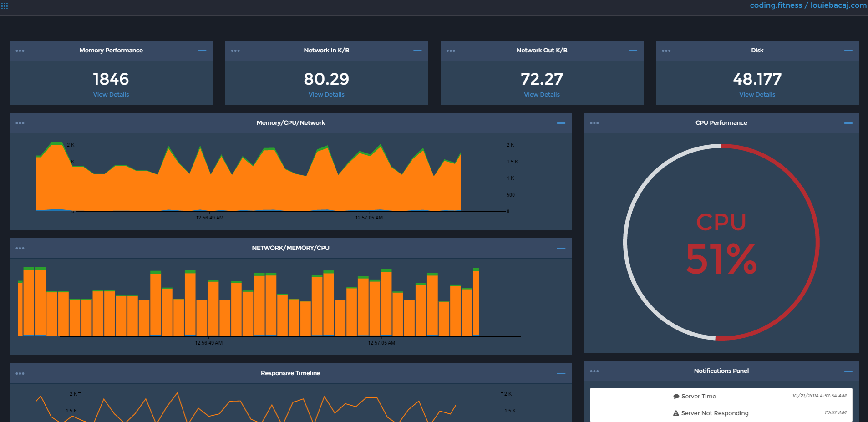Image resolution: width=868 pixels, height=422 pixels.
Task: Open View Details under Memory Performance
Action: point(111,94)
